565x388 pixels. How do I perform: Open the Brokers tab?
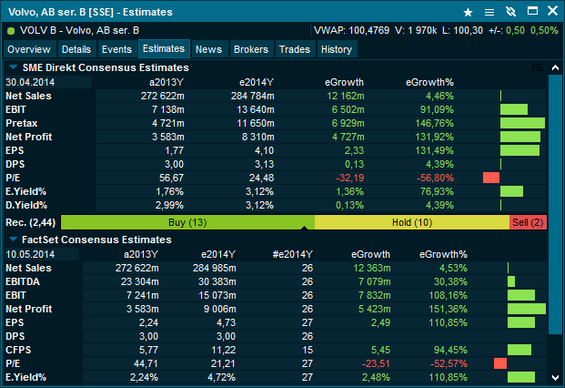(x=251, y=49)
